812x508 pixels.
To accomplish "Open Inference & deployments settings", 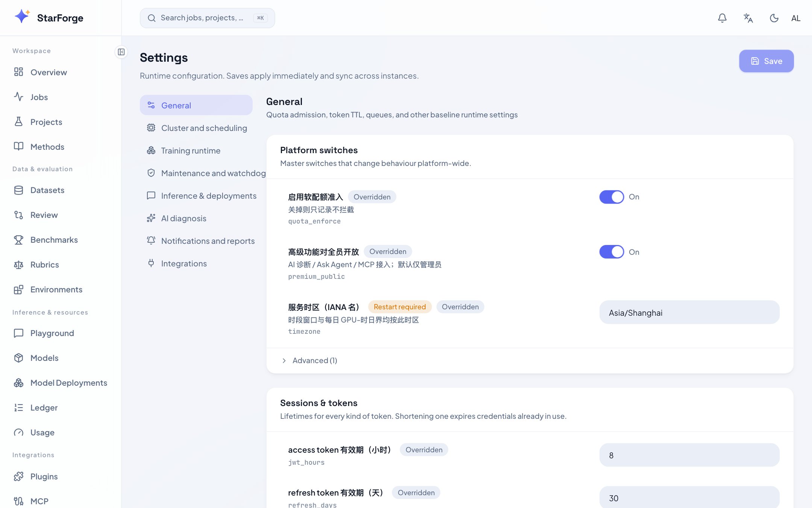I will coord(199,196).
